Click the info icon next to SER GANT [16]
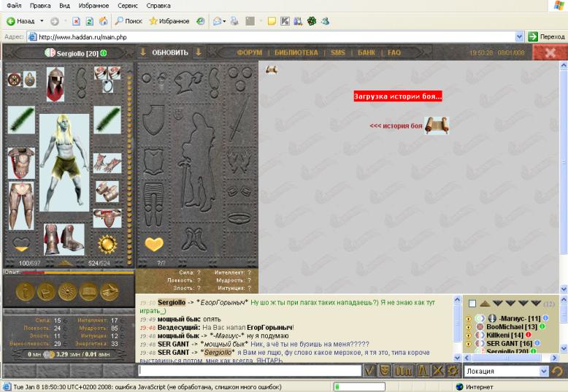Viewport: 568px width, 392px height. pos(537,343)
